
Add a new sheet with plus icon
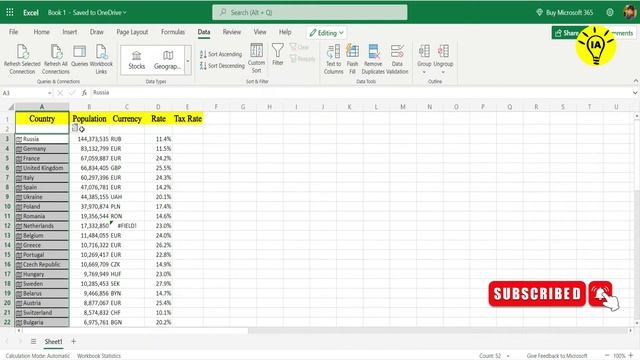[73, 341]
